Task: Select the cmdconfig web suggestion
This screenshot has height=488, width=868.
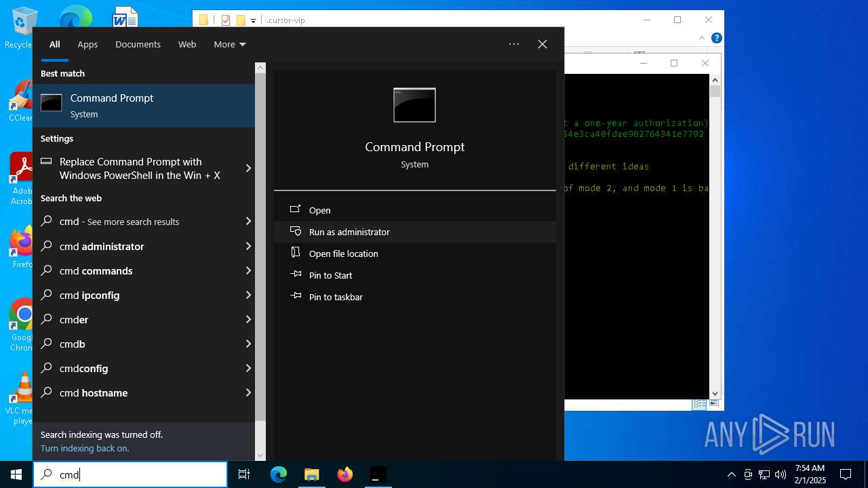Action: click(x=137, y=368)
